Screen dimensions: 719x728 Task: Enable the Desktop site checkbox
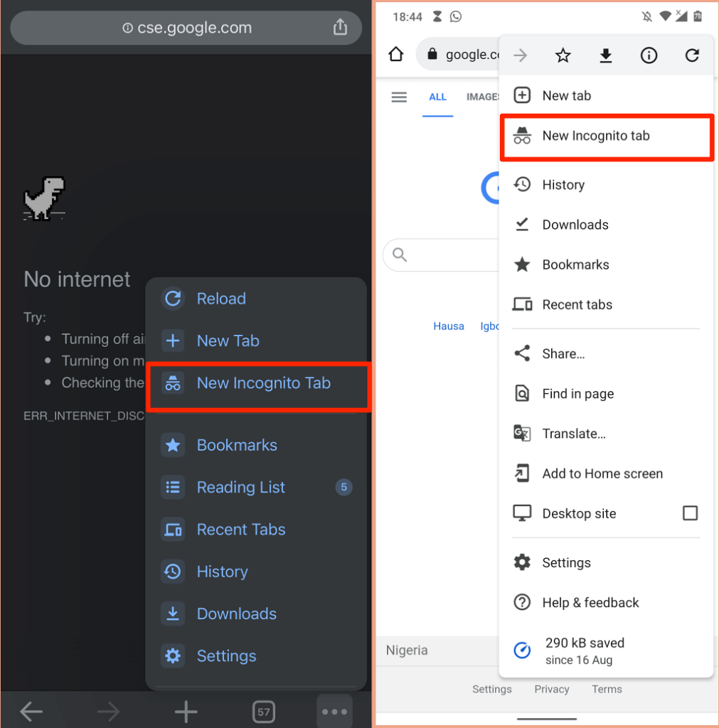pyautogui.click(x=689, y=513)
